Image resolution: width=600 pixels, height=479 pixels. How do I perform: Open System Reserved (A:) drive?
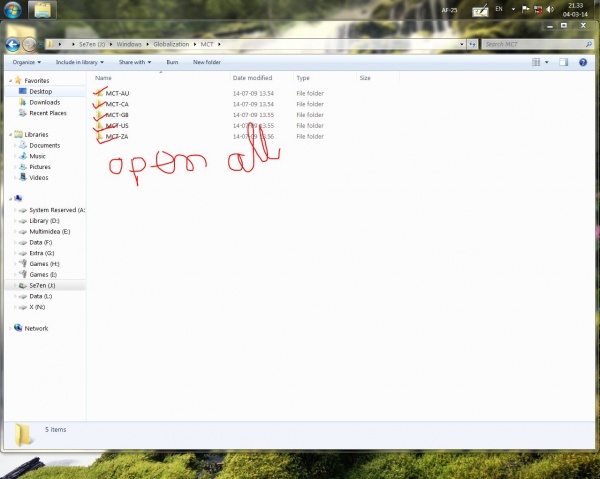57,210
